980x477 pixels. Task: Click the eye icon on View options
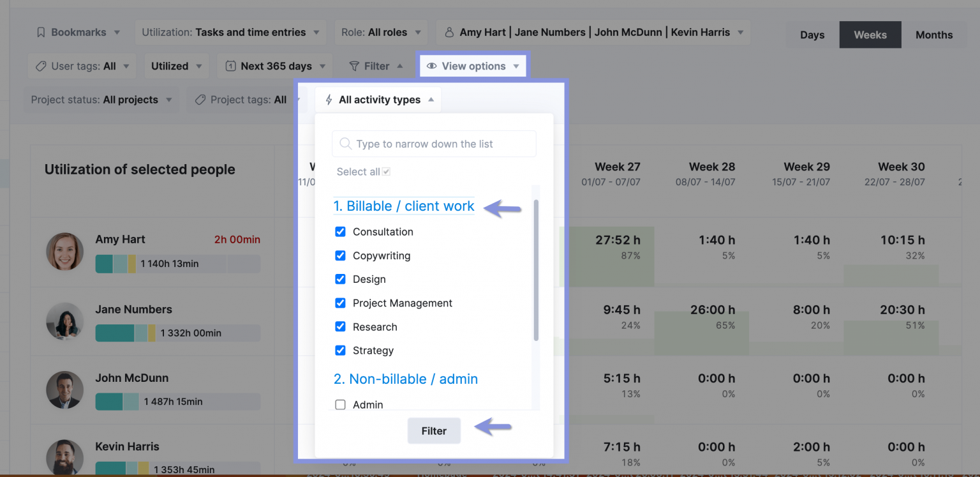point(432,66)
